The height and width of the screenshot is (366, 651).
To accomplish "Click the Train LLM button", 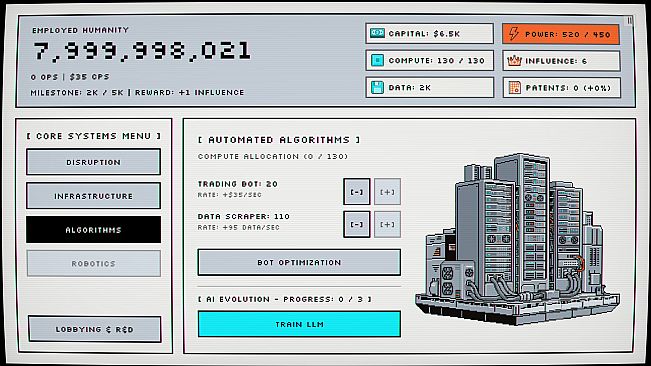I will 299,324.
